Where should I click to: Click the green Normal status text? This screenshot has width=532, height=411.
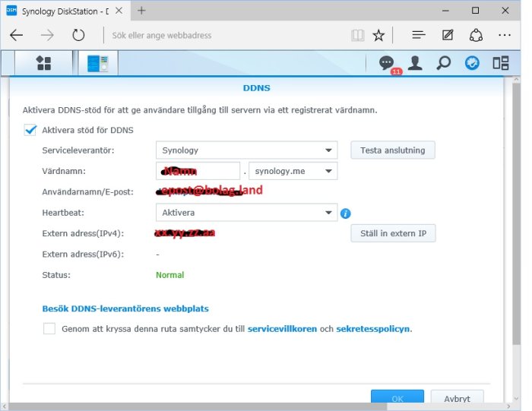coord(170,275)
